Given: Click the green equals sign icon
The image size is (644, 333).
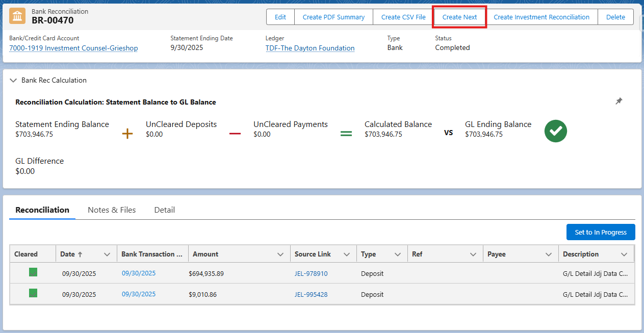Looking at the screenshot, I should [x=346, y=134].
